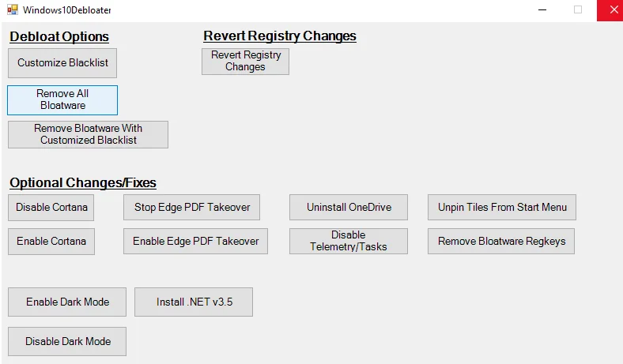The height and width of the screenshot is (364, 623).
Task: Disable Telemetry/Tasks
Action: click(x=349, y=241)
